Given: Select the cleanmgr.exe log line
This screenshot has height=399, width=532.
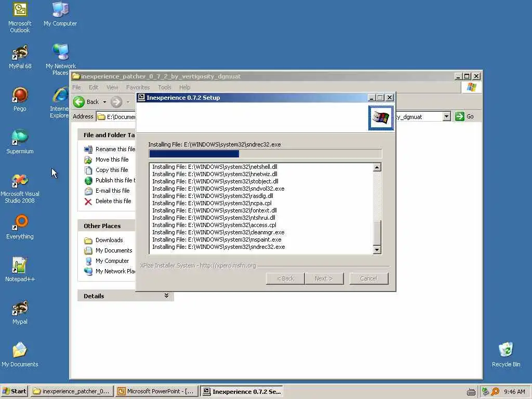Looking at the screenshot, I should (x=218, y=232).
